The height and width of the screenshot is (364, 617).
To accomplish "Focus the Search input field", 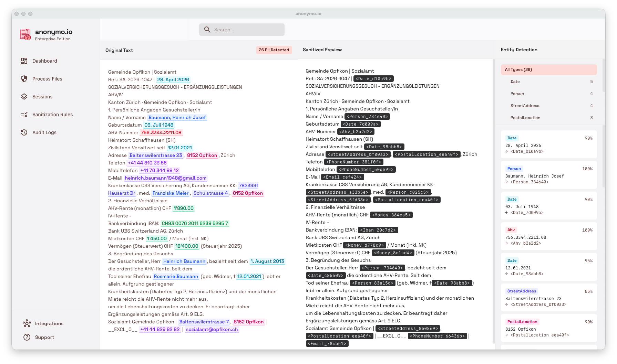I will (242, 30).
